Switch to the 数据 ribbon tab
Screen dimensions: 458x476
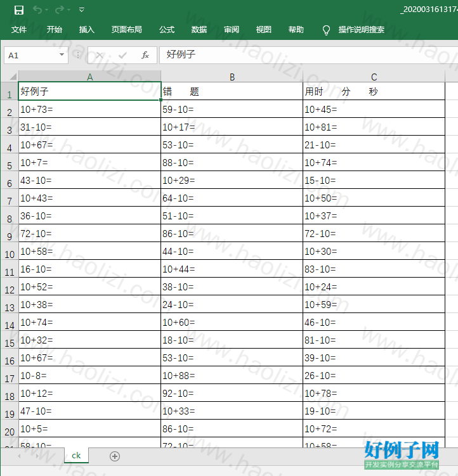(x=199, y=29)
